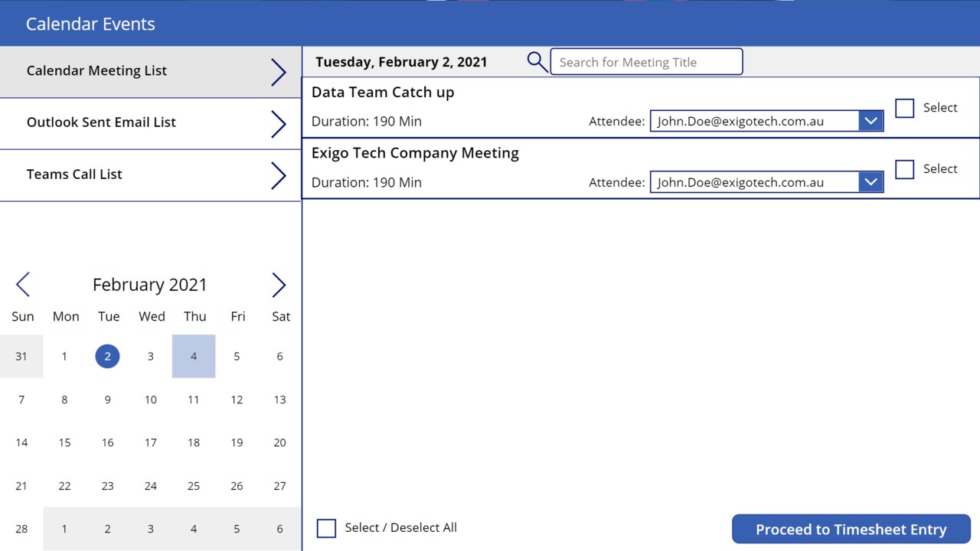The height and width of the screenshot is (551, 980).
Task: Click the Data Team Catch up title
Action: tap(383, 93)
